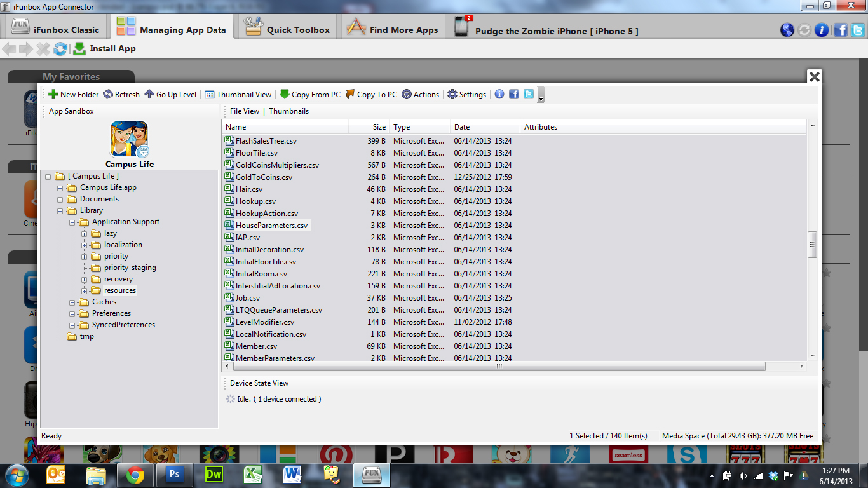Select the recovery folder in tree
The image size is (868, 488).
(x=118, y=279)
